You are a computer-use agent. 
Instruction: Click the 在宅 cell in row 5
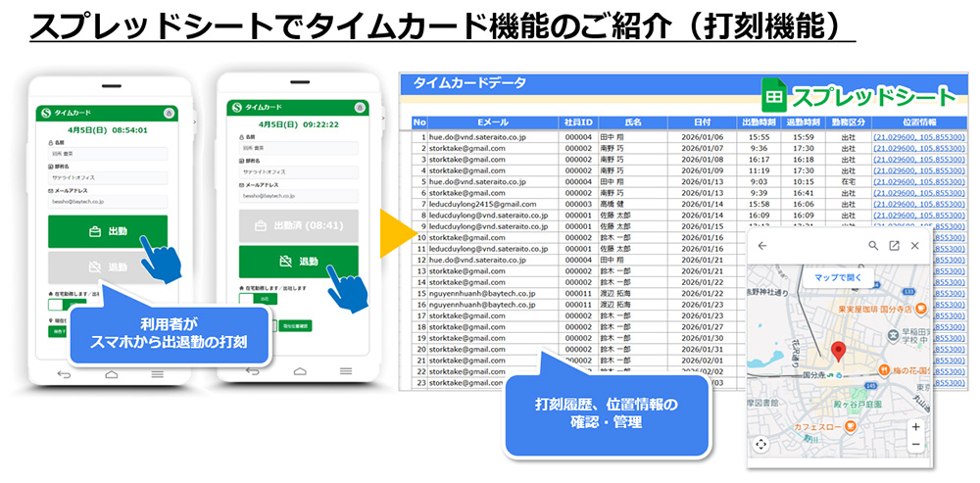[848, 182]
